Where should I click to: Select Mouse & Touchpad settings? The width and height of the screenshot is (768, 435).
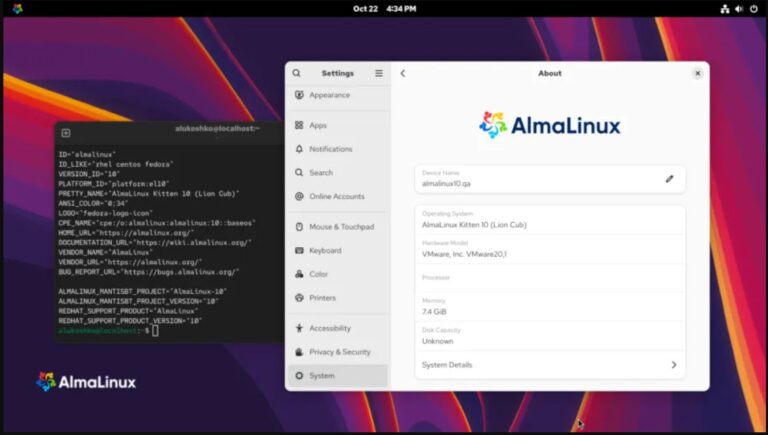[x=338, y=227]
